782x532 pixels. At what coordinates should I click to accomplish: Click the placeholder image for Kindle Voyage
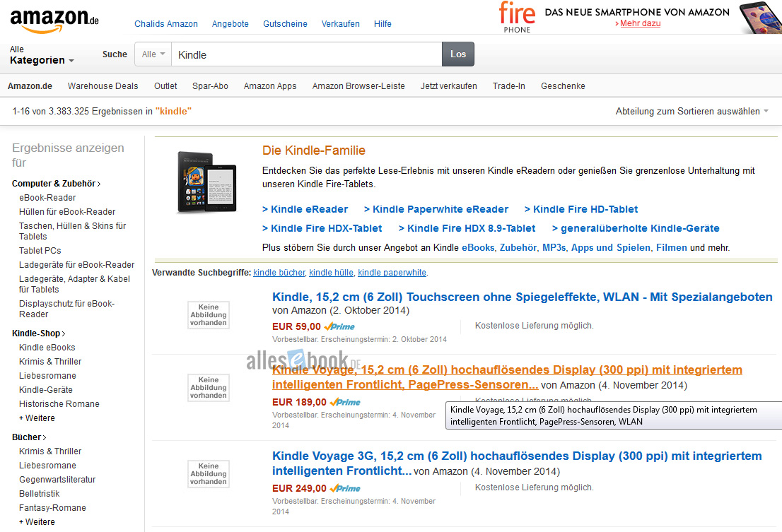click(x=209, y=388)
